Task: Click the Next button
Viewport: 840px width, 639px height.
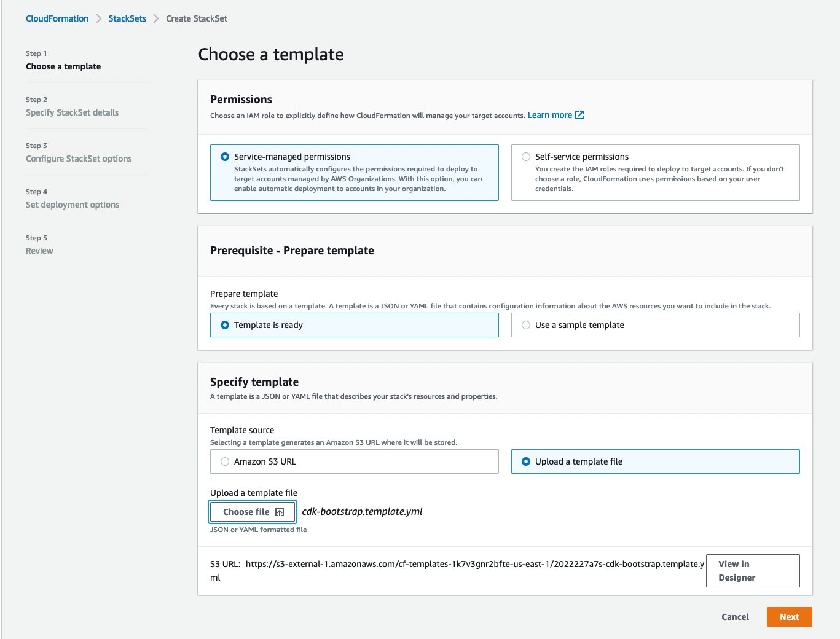Action: coord(789,616)
